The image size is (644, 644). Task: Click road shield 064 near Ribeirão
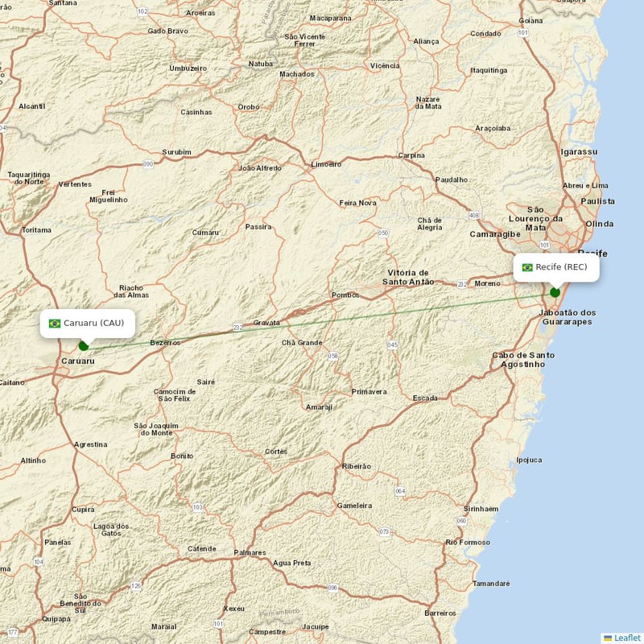point(400,491)
